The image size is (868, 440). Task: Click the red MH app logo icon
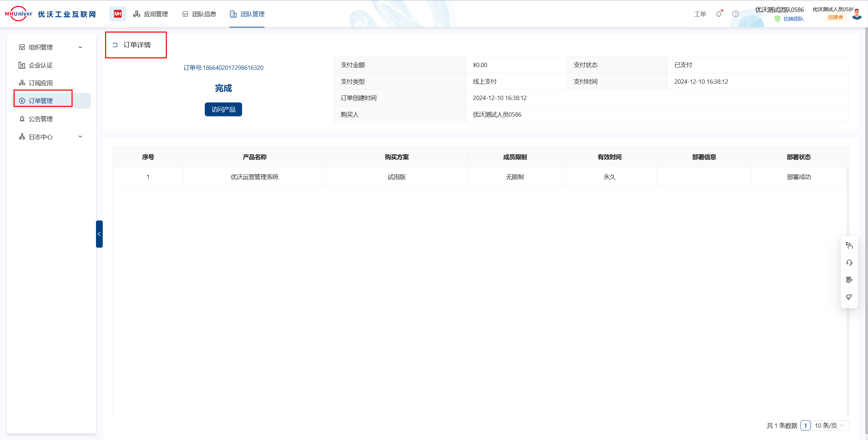click(117, 14)
